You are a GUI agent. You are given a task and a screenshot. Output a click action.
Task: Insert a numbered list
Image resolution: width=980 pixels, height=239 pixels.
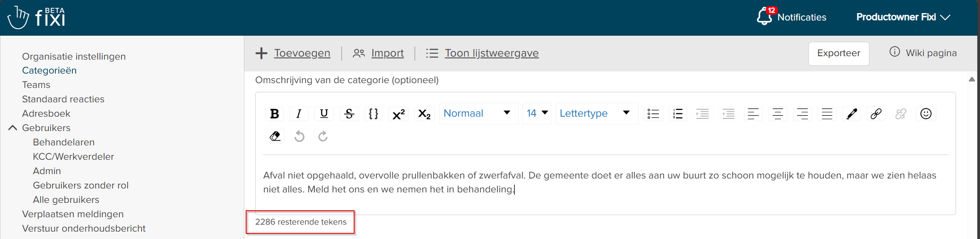tap(678, 114)
